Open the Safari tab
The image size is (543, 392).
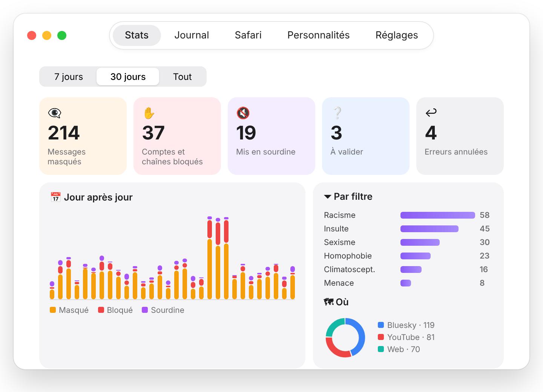point(248,35)
